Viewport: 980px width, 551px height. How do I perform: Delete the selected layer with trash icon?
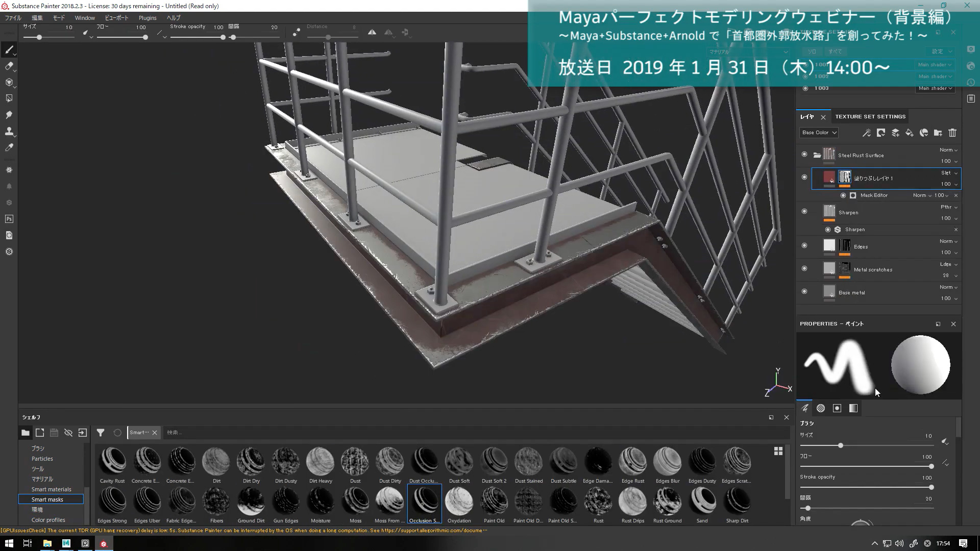pos(952,133)
